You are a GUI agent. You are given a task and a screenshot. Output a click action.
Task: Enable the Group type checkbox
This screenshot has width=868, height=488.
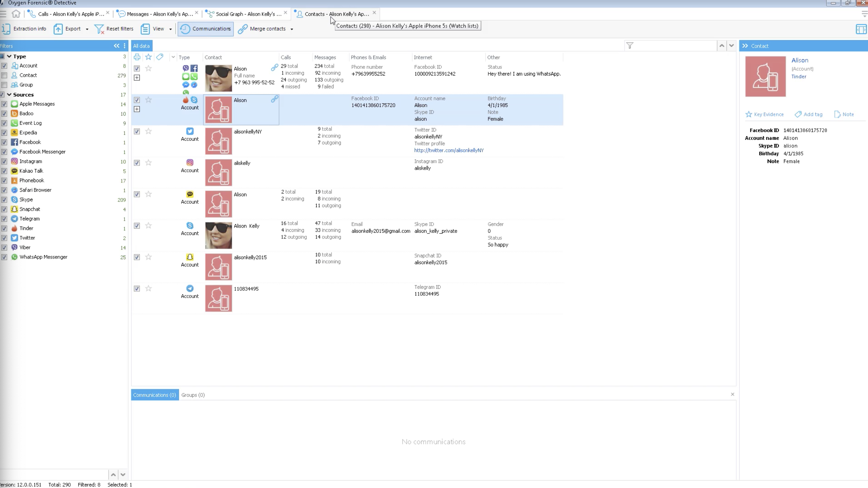click(4, 85)
